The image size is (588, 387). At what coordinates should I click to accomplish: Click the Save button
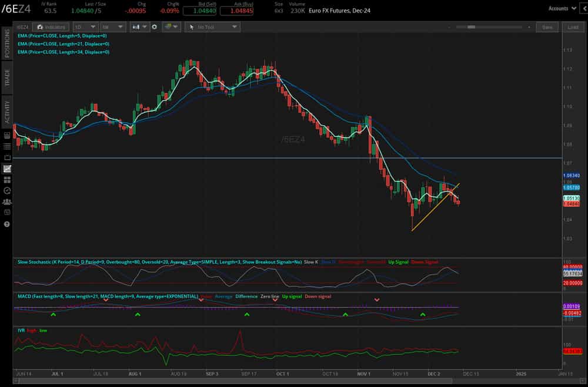click(x=547, y=26)
